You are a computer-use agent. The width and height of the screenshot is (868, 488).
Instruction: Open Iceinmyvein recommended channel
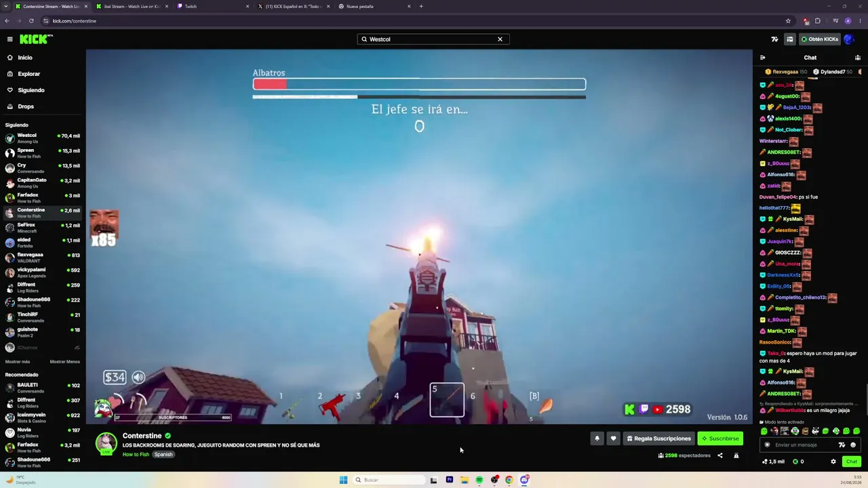[x=42, y=418]
